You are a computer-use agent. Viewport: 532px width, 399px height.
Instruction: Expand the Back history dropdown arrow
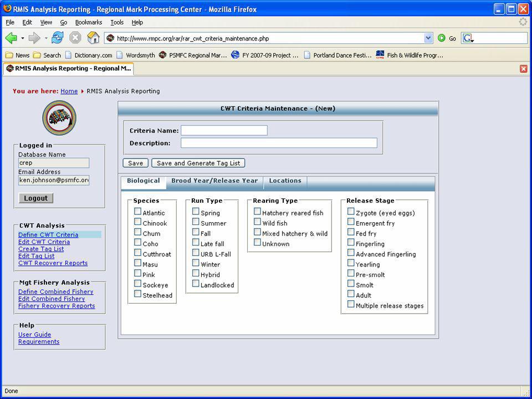tap(23, 38)
